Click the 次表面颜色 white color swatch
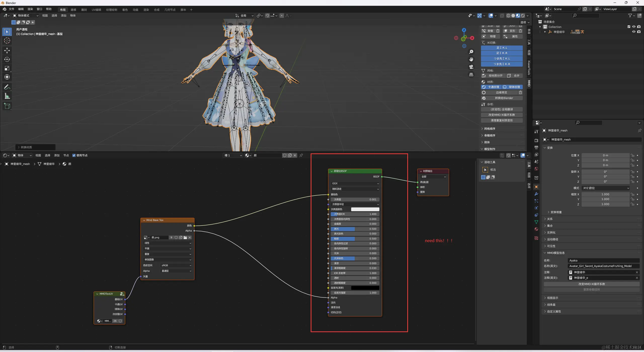Image resolution: width=644 pixels, height=352 pixels. coord(365,209)
